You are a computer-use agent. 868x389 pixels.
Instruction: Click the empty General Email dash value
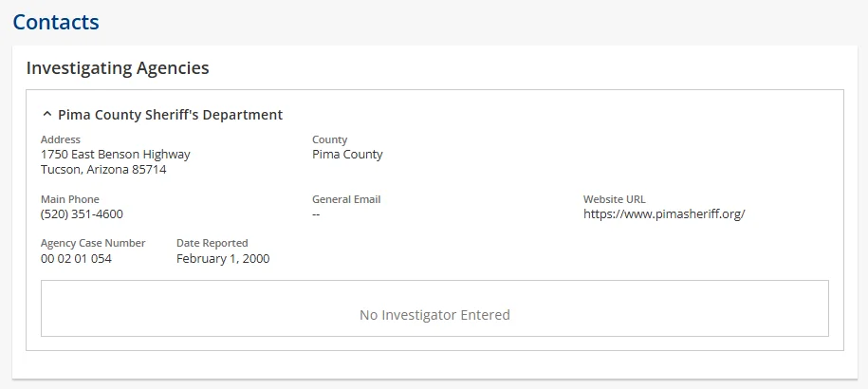[316, 214]
